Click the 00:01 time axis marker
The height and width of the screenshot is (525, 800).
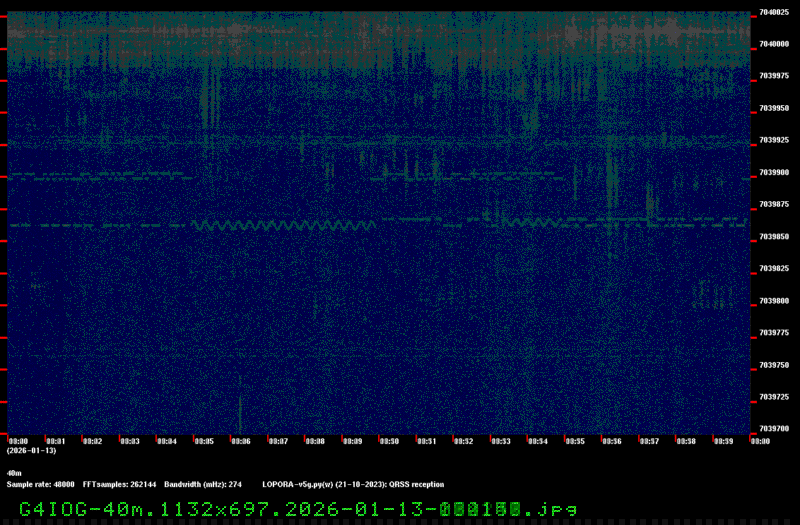(56, 441)
